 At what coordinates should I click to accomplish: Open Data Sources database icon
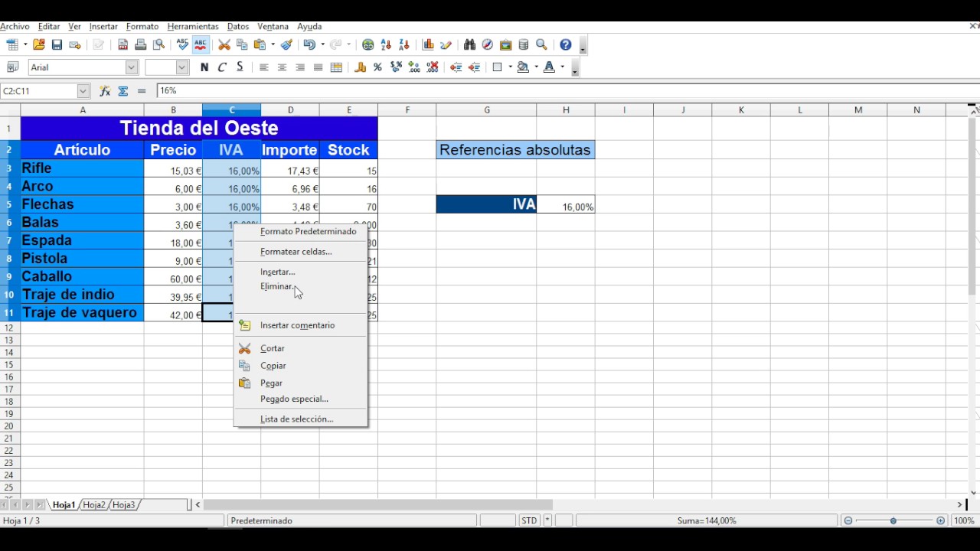(x=524, y=45)
